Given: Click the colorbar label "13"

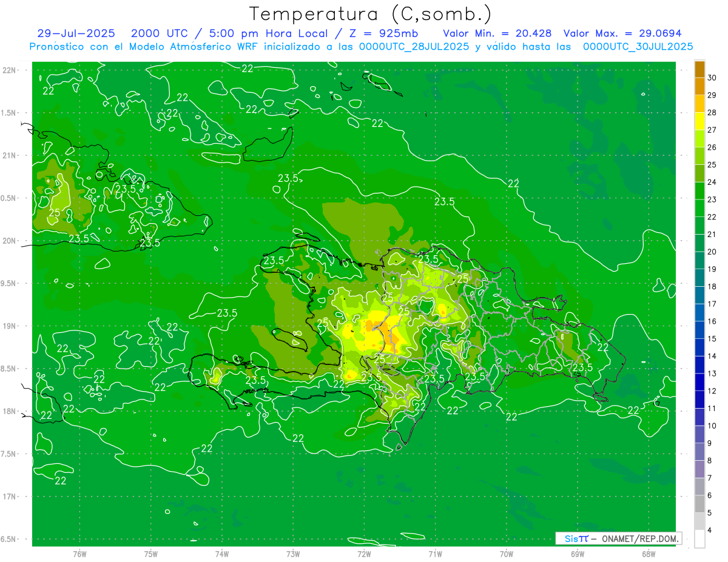Looking at the screenshot, I should (x=712, y=373).
